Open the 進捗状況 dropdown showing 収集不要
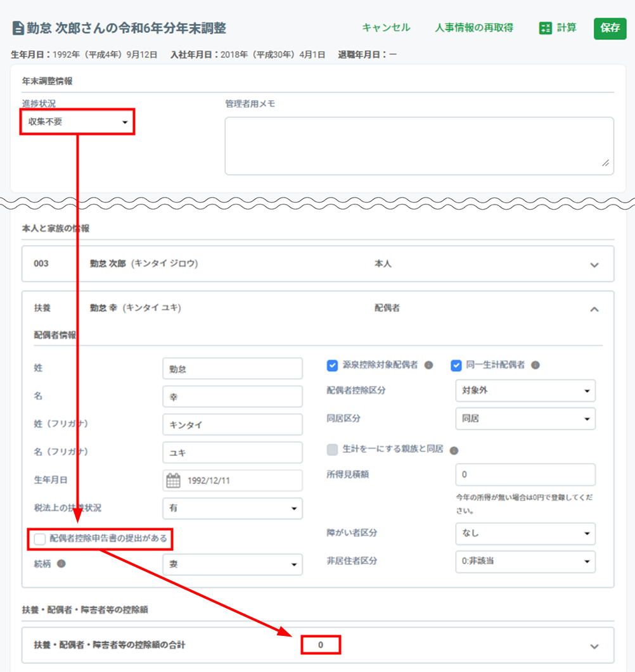635x672 pixels. click(77, 122)
